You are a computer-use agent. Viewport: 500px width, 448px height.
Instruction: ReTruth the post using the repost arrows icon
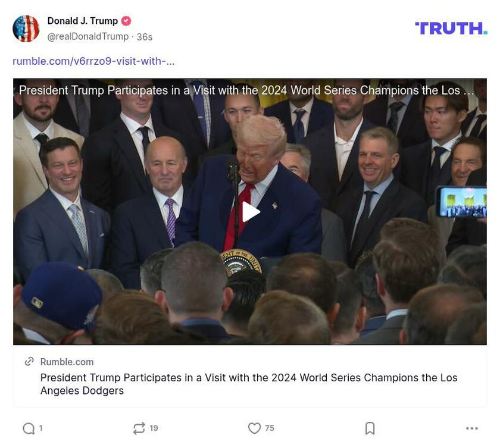(138, 428)
